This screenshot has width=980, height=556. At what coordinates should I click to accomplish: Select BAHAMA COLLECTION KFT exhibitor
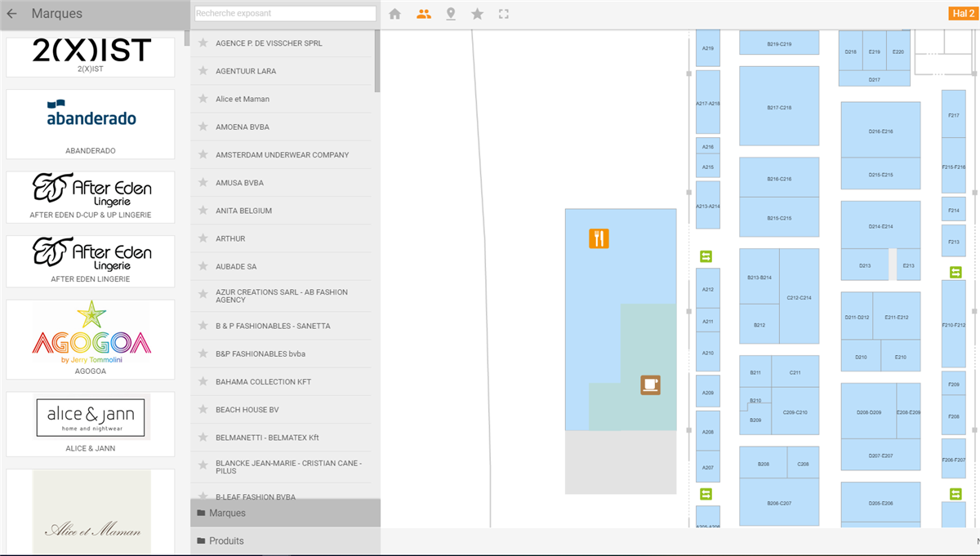281,381
